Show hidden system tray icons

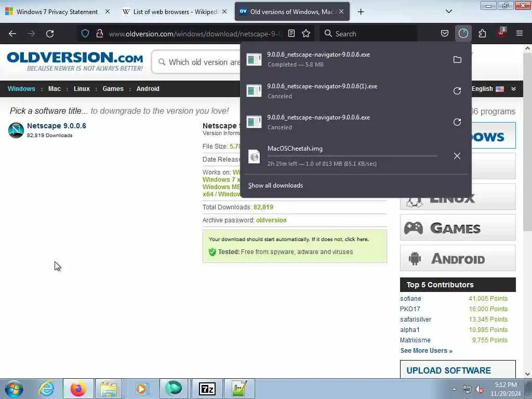click(454, 390)
